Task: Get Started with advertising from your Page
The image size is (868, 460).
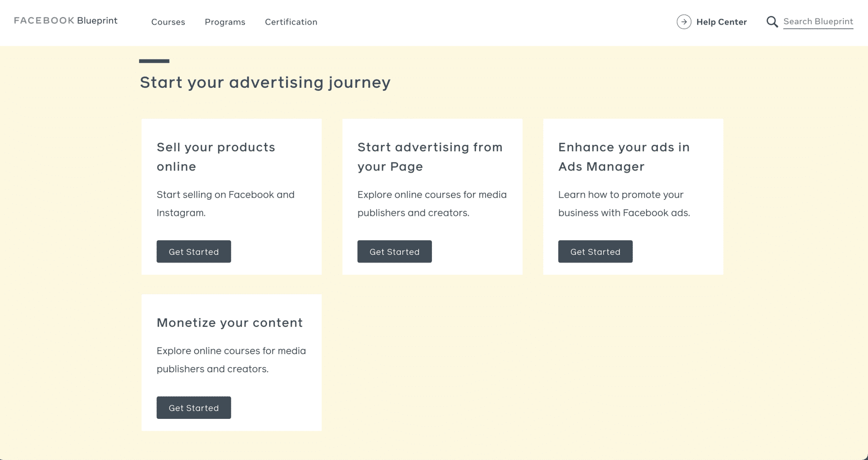Action: tap(395, 251)
